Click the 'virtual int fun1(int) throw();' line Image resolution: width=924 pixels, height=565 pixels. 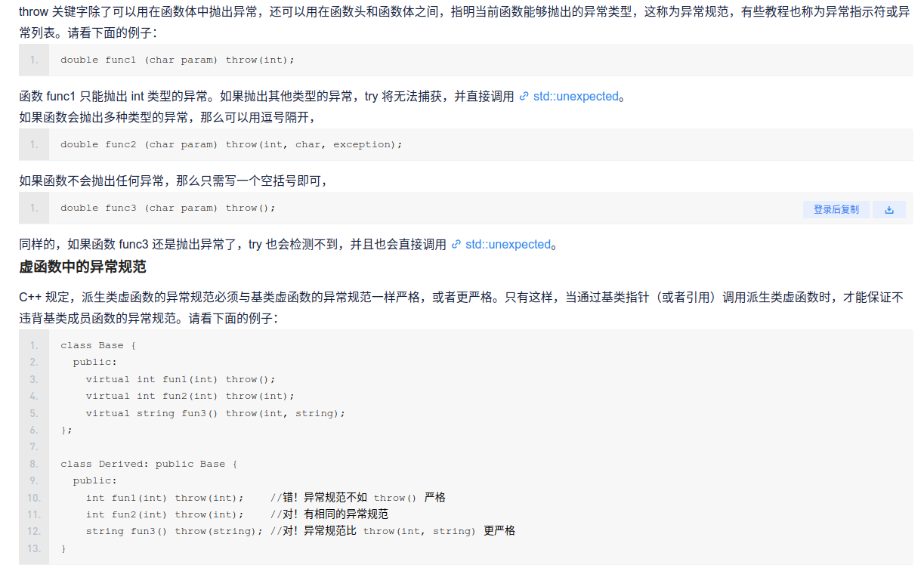tap(181, 379)
